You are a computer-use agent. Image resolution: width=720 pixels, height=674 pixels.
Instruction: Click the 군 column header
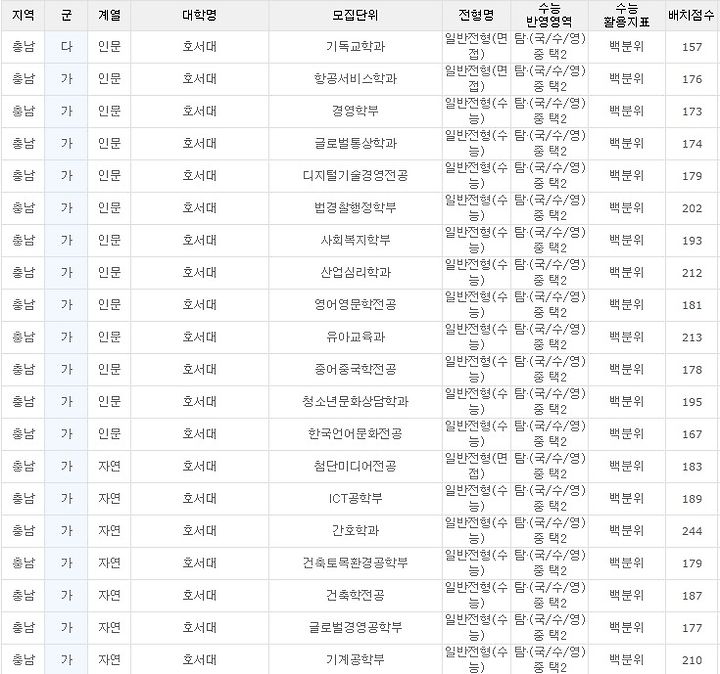tap(66, 15)
